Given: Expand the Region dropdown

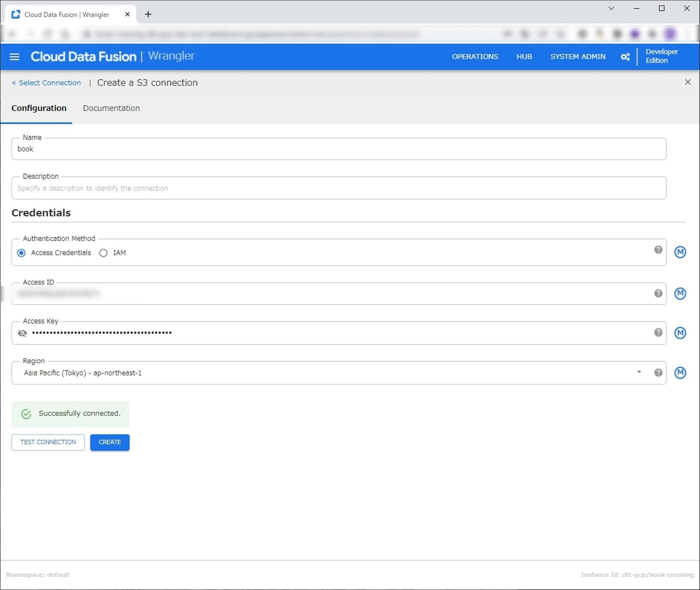Looking at the screenshot, I should (x=639, y=372).
